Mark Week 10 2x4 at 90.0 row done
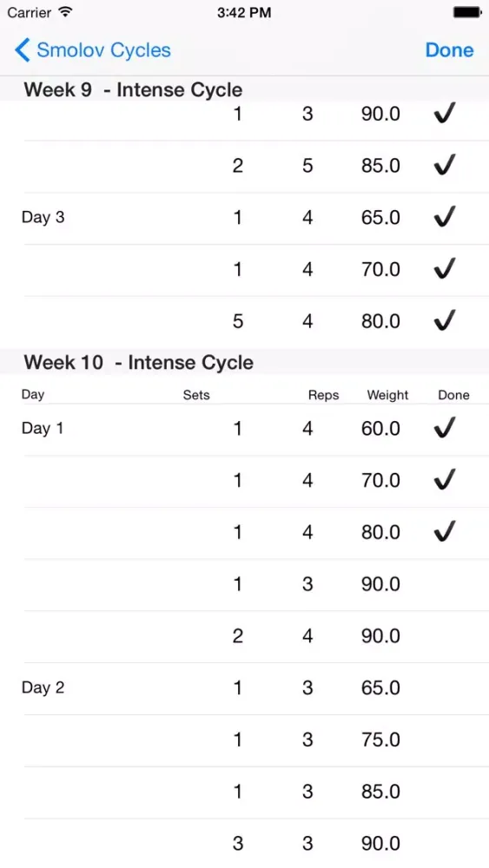Screen dimensions: 489x868 244,636
